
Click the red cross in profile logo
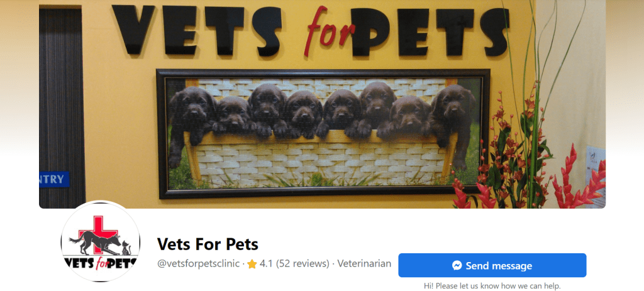pos(97,234)
